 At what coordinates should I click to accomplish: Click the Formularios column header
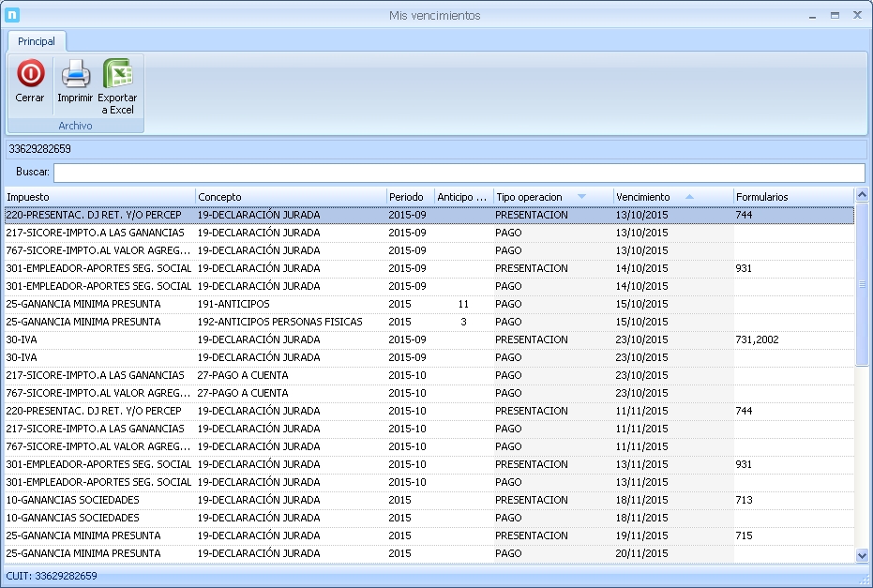pos(788,197)
